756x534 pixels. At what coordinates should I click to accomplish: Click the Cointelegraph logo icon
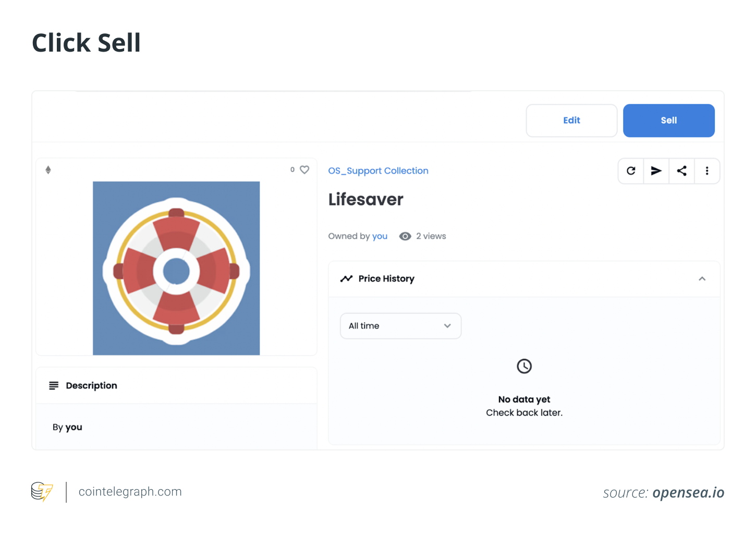(42, 492)
